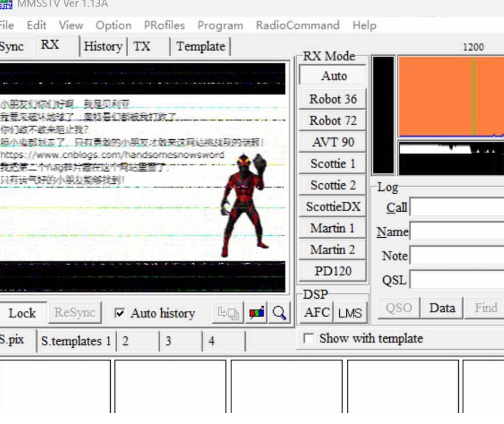Click the 1200 frequency label
Image resolution: width=504 pixels, height=424 pixels.
pos(473,47)
